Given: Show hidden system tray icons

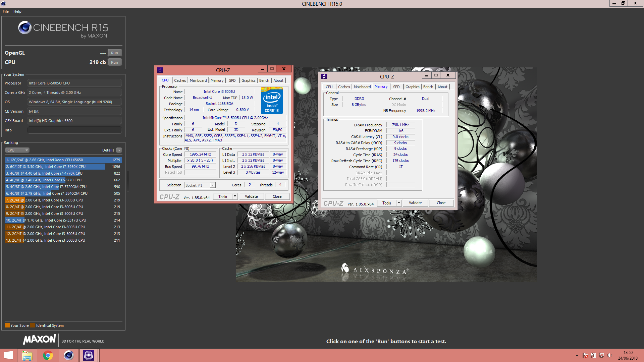Looking at the screenshot, I should 577,355.
